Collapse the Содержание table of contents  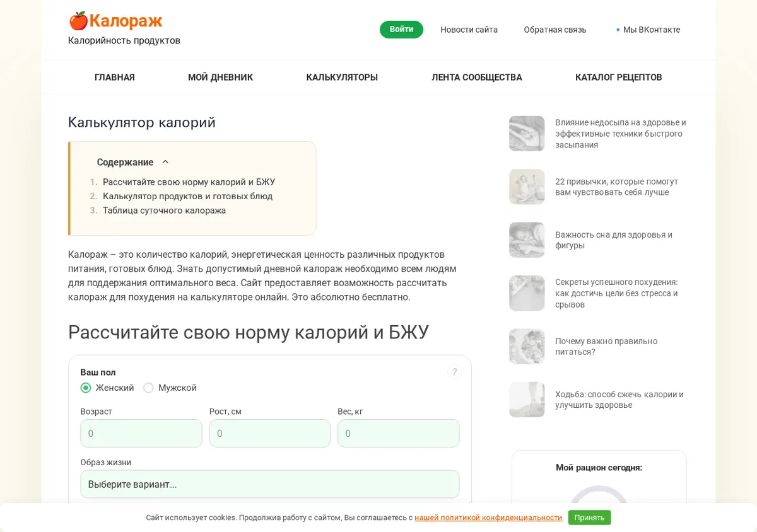165,162
